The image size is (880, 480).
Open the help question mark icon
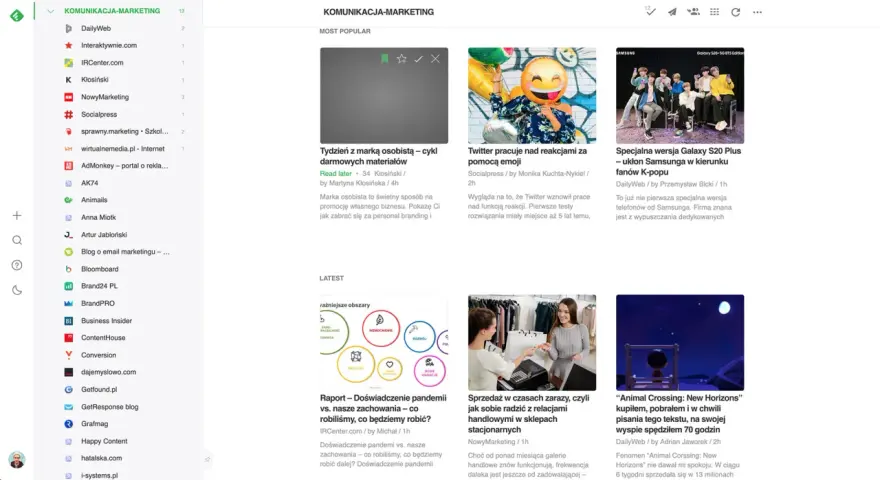click(17, 265)
